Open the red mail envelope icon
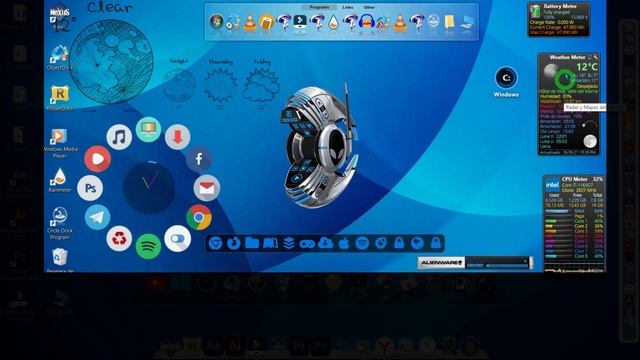This screenshot has width=640, height=360. point(207,188)
